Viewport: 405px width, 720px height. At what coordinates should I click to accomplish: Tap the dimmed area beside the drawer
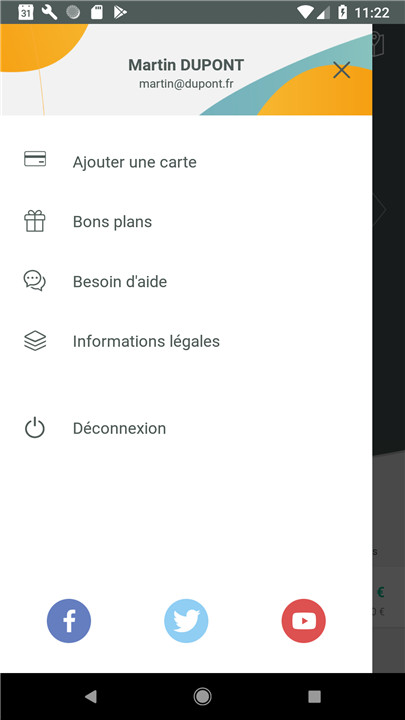(388, 349)
